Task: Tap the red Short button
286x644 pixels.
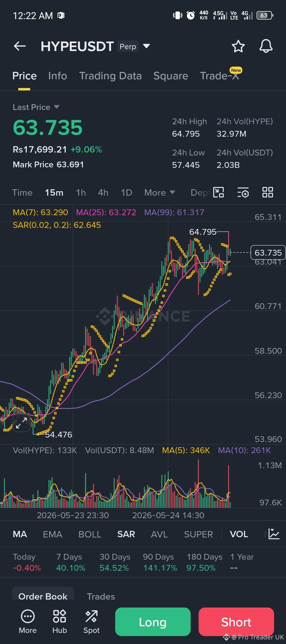Action: point(236,622)
